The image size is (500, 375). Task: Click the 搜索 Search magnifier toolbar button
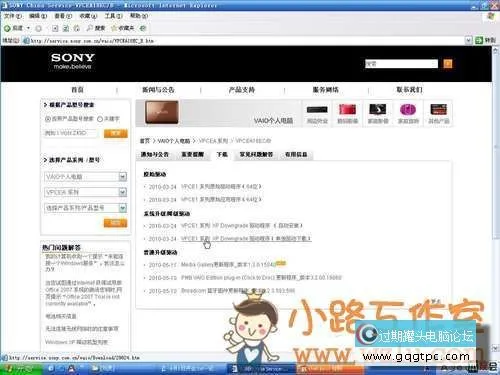click(x=96, y=28)
